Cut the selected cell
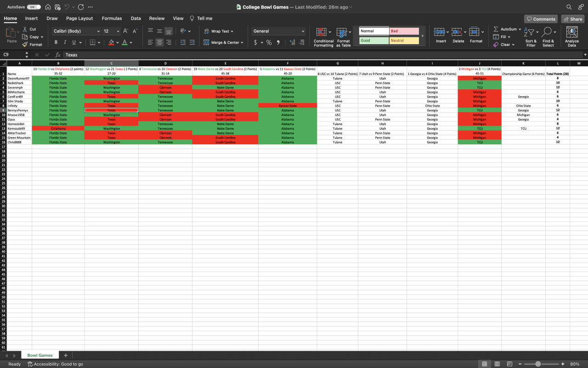 29,29
